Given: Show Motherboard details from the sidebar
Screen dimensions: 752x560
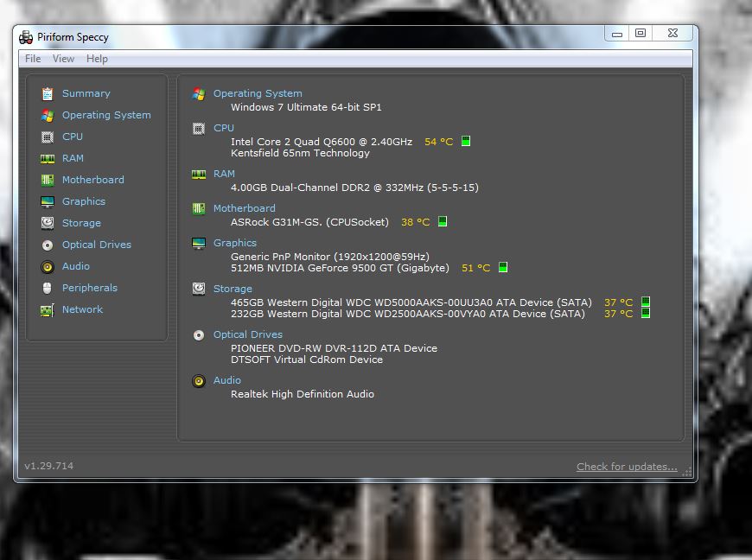Looking at the screenshot, I should pyautogui.click(x=93, y=180).
